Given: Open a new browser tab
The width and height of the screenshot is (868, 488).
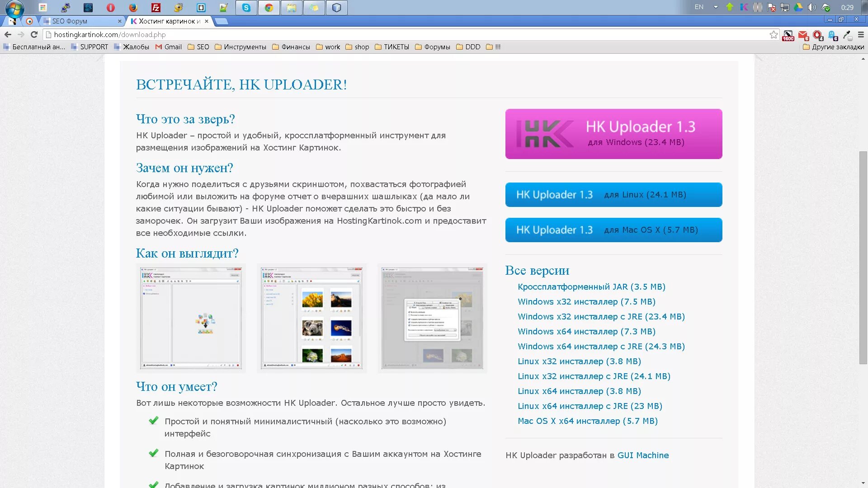Looking at the screenshot, I should 221,21.
